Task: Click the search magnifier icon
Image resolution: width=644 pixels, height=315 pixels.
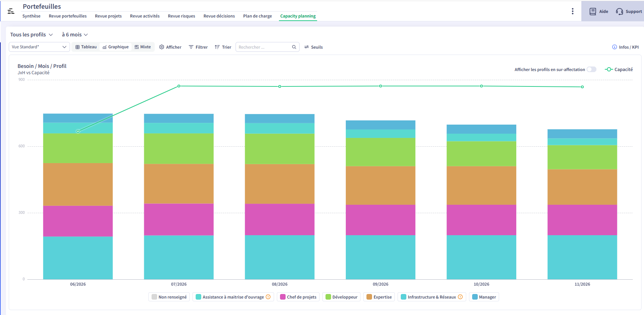Action: click(294, 47)
